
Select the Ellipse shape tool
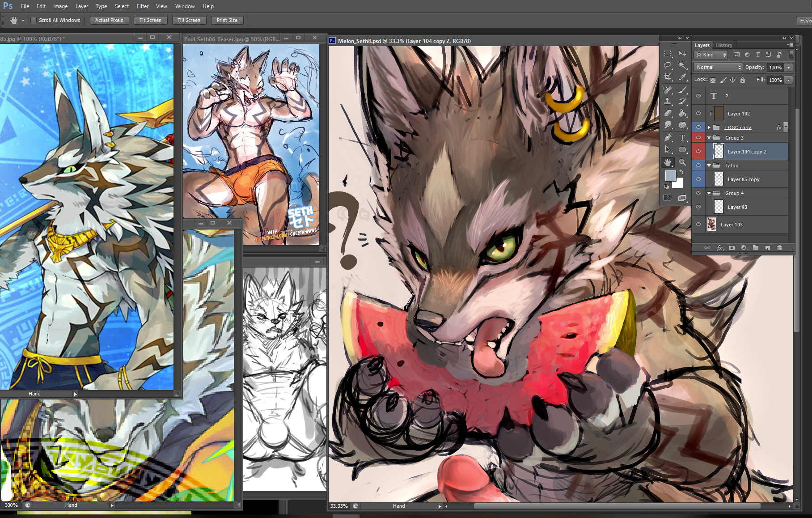(682, 150)
